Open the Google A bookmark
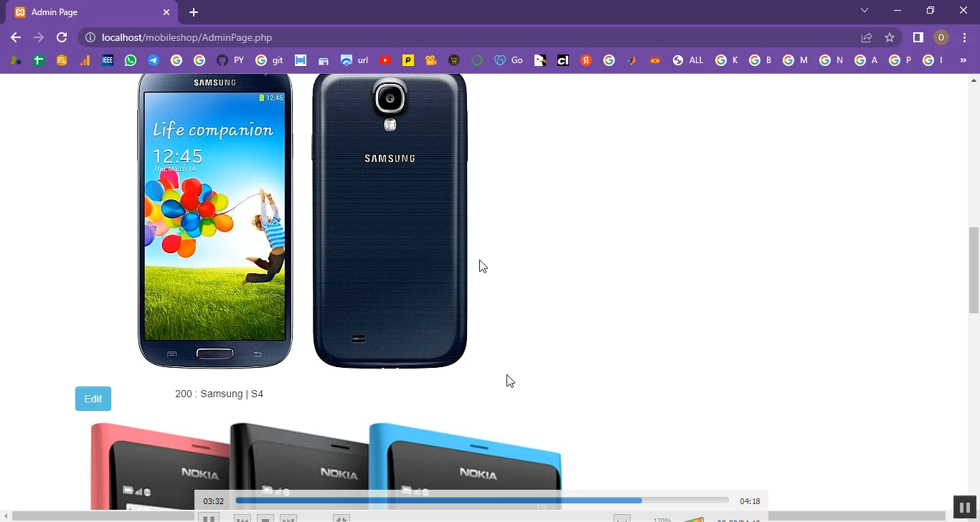980x522 pixels. tap(866, 60)
